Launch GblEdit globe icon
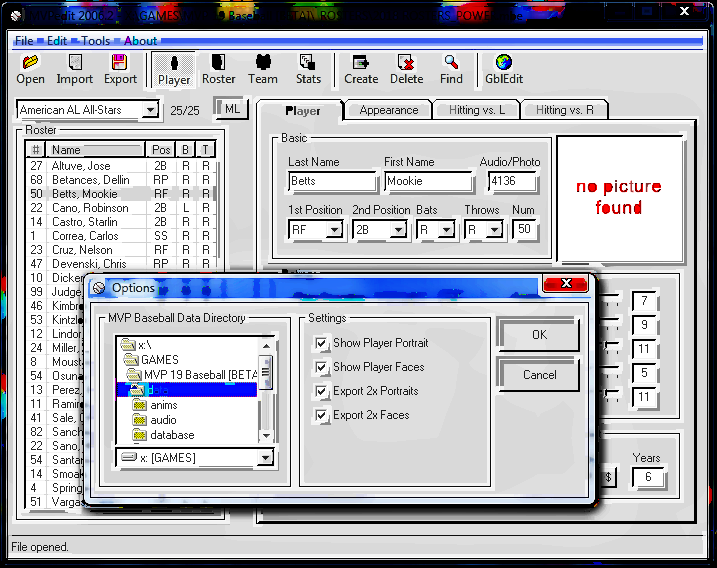This screenshot has height=568, width=717. point(503,62)
